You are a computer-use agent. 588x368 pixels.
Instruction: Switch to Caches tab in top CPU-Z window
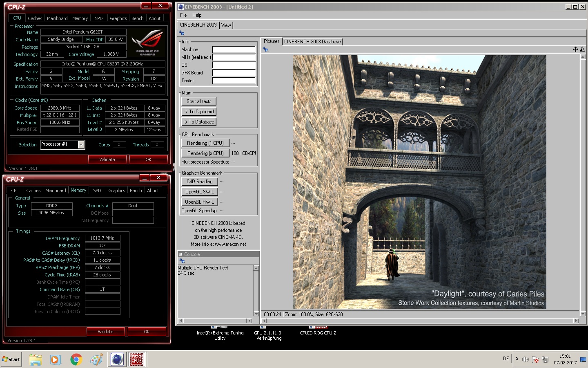pyautogui.click(x=35, y=18)
